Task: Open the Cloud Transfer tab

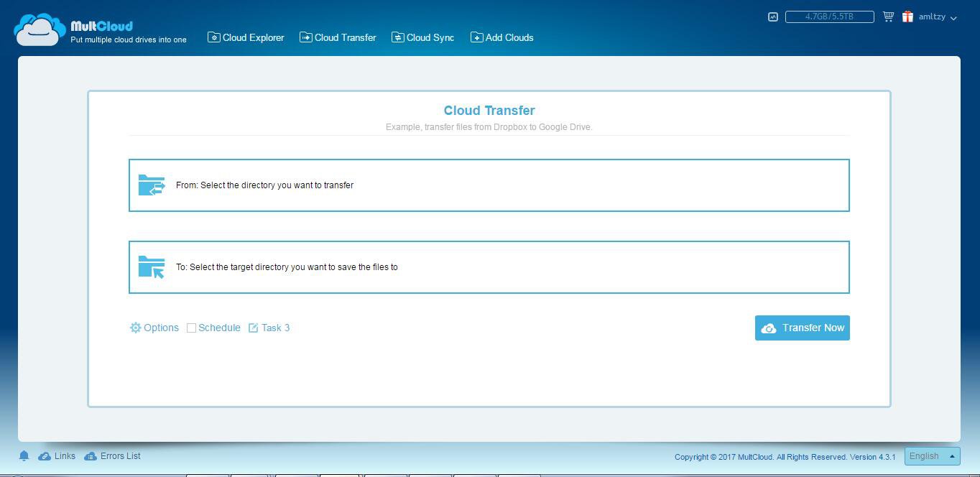Action: 338,37
